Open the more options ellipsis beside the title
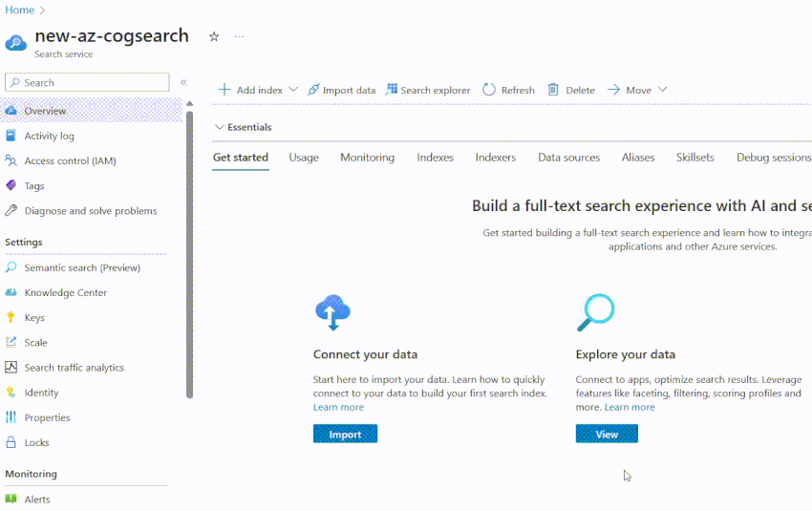The height and width of the screenshot is (511, 812). click(x=239, y=36)
